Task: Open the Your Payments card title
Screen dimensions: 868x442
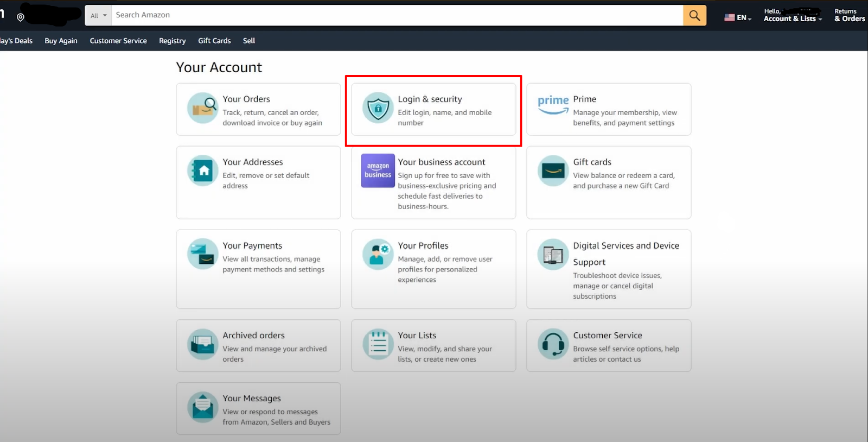Action: 252,245
